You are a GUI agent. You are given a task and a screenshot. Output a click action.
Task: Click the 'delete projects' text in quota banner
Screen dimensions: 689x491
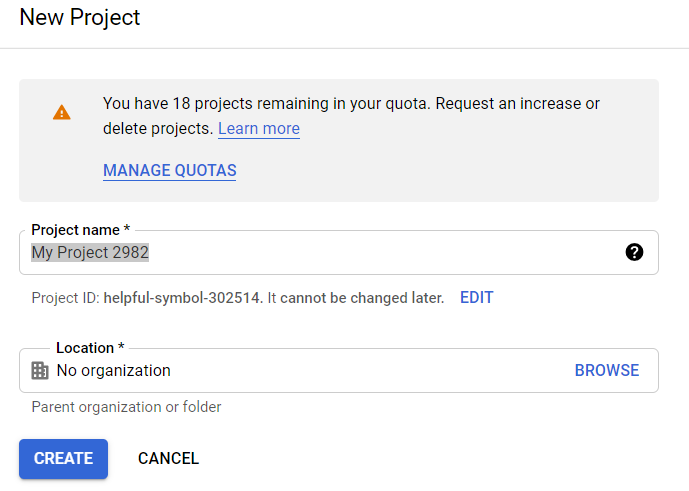[x=157, y=129]
